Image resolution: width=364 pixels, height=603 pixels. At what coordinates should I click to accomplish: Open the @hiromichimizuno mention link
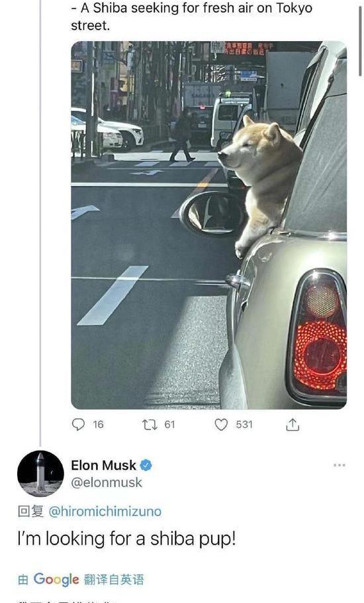(x=105, y=512)
